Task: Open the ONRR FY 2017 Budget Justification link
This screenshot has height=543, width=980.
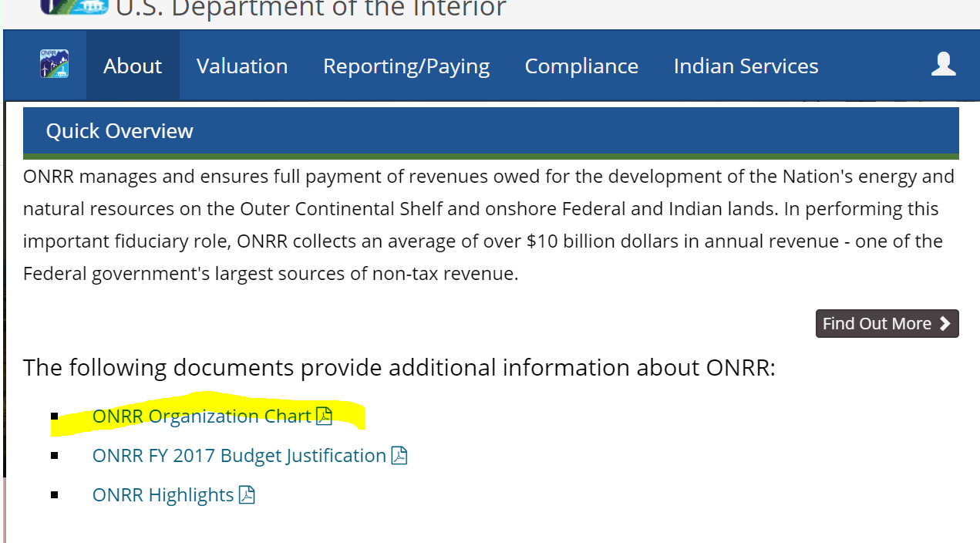Action: click(239, 455)
